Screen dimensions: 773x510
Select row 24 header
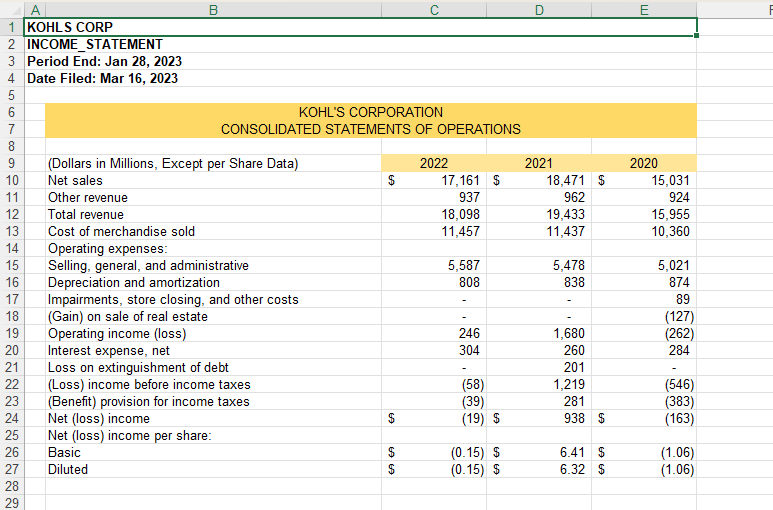point(12,418)
